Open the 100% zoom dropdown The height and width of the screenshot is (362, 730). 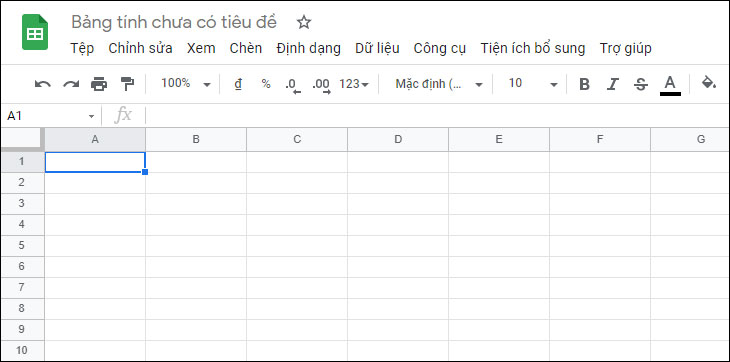click(186, 84)
